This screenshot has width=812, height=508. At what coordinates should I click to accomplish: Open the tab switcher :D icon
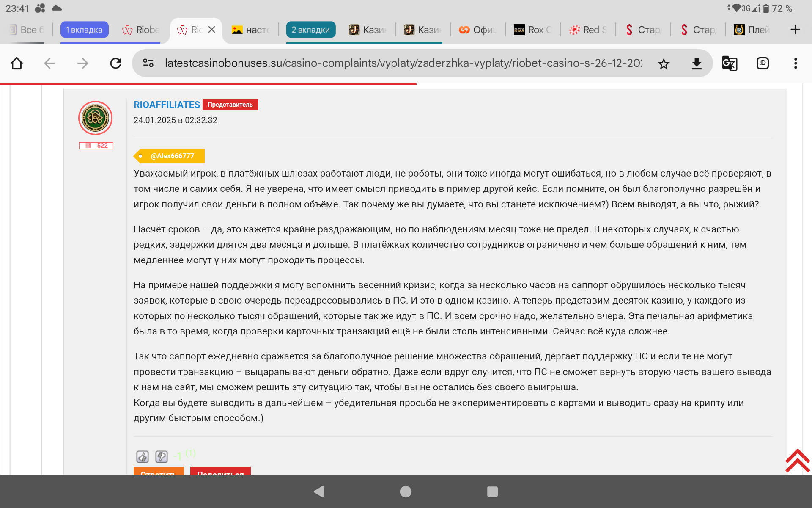[x=762, y=63]
